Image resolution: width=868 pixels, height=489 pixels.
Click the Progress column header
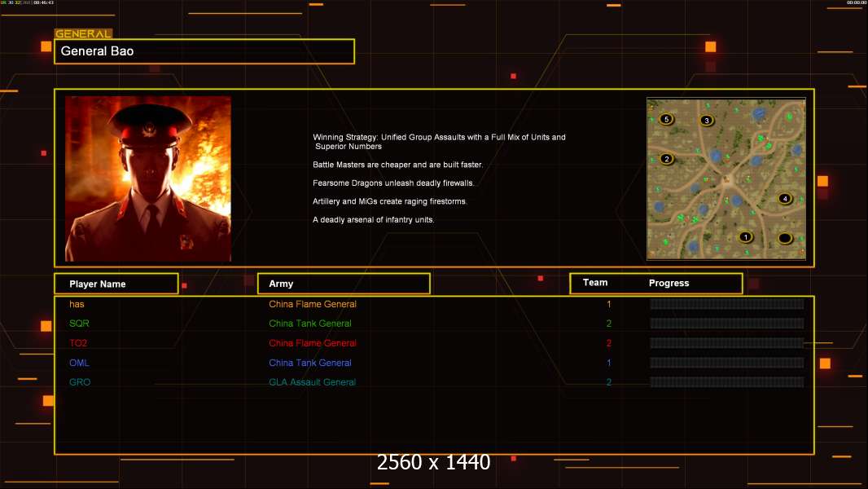[669, 283]
